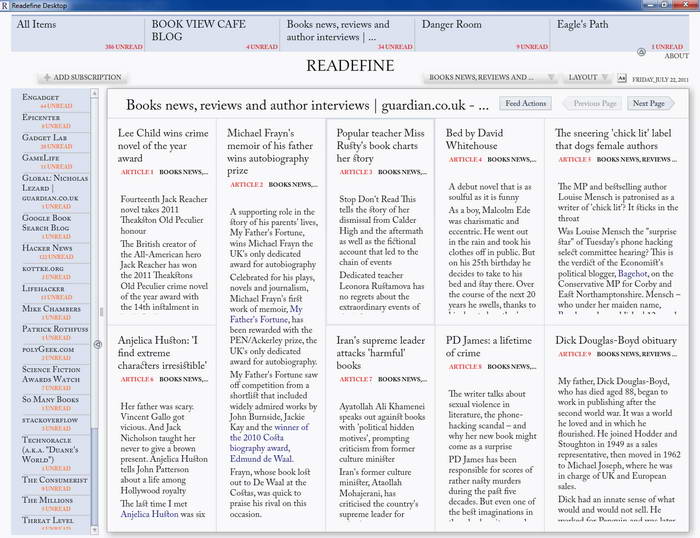Click the sidebar scrollbar up arrow
700x538 pixels.
(94, 93)
